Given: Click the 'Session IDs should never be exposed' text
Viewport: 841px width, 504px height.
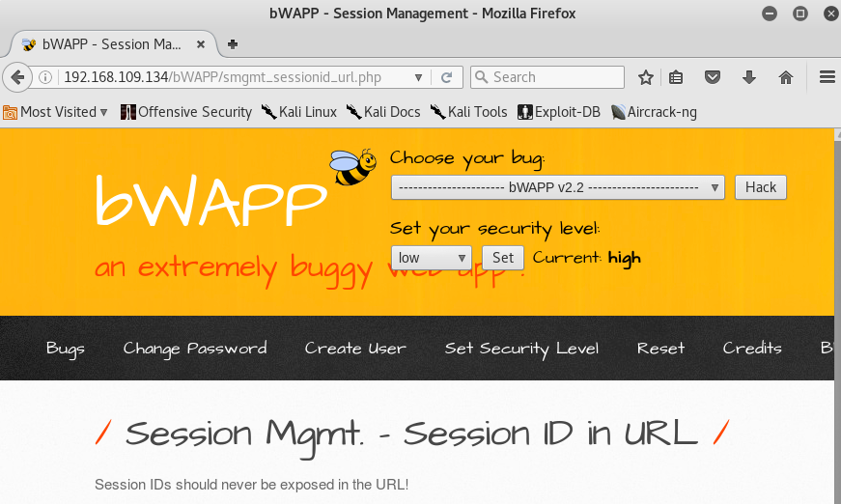Looking at the screenshot, I should tap(252, 485).
